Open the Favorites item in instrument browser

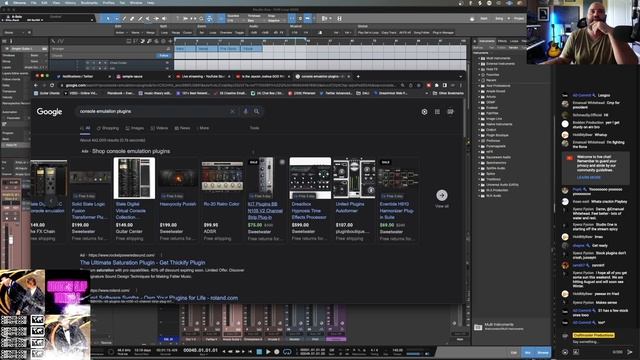point(492,75)
